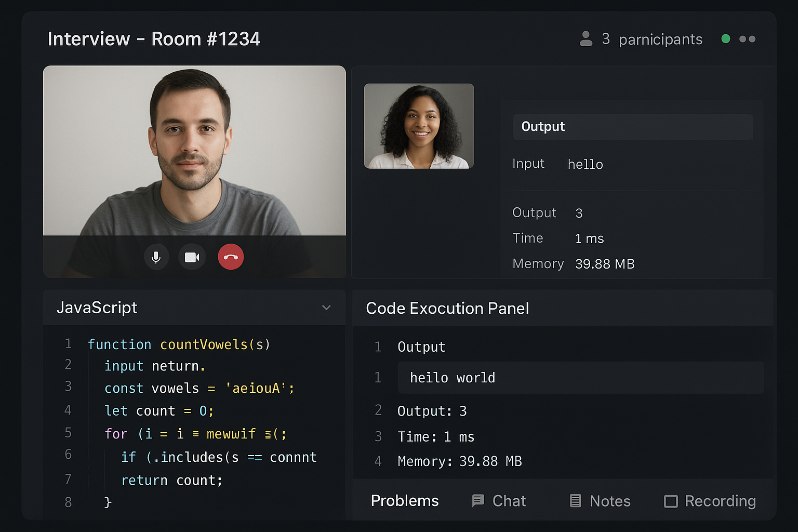Click the Chat speech bubble icon

click(x=477, y=501)
